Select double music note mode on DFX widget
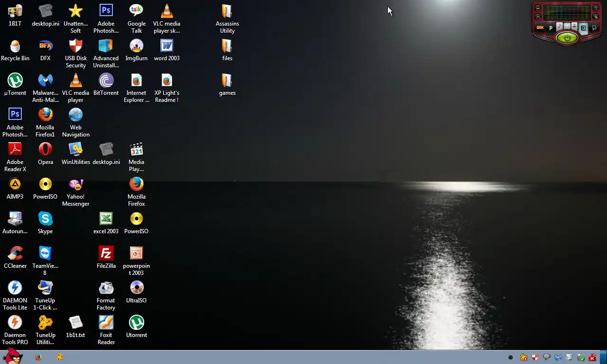Screen dimensions: 607x364 tap(567, 26)
